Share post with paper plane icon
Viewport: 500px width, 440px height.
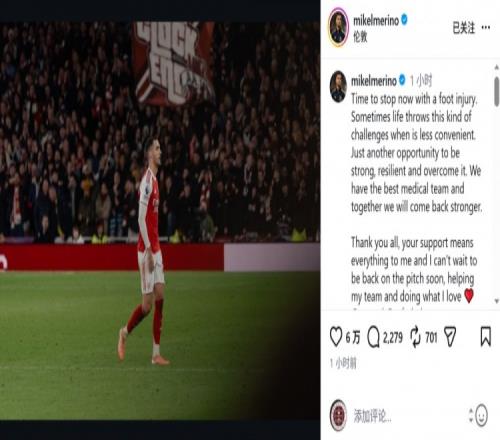pyautogui.click(x=450, y=337)
